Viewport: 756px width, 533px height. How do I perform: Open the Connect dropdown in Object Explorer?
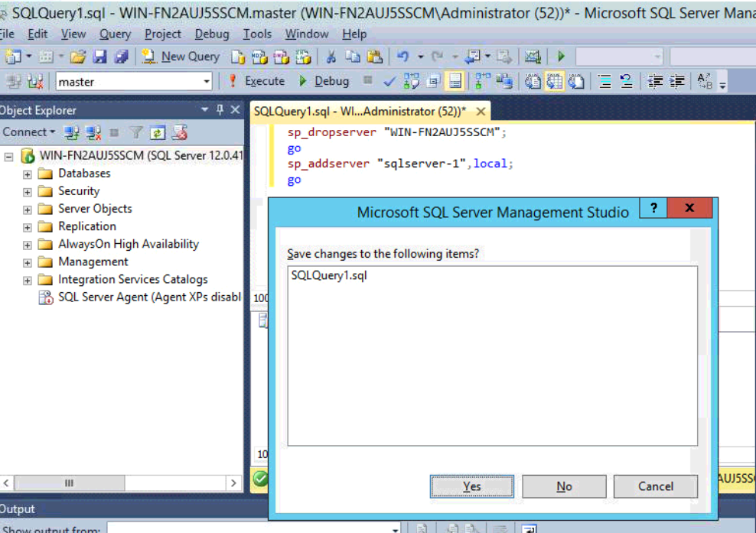click(x=28, y=132)
